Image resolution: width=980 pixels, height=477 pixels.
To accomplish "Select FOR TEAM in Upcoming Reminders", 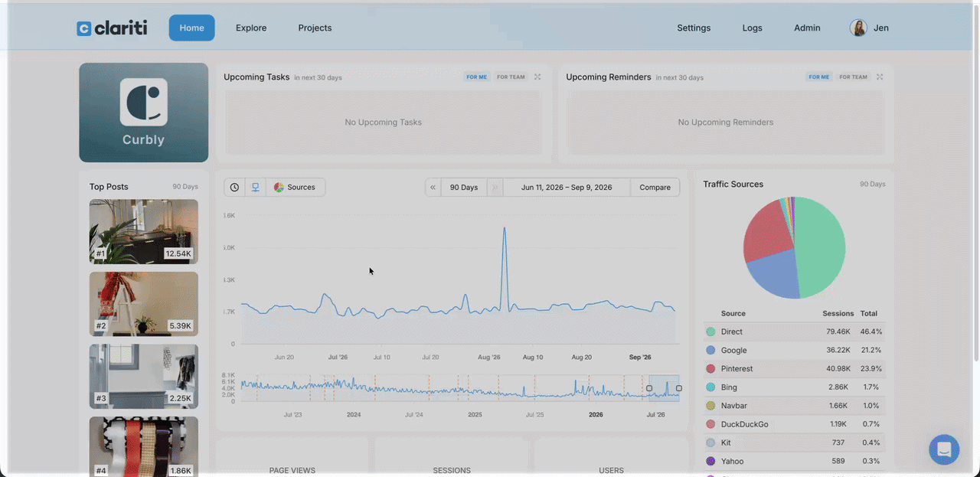I will [x=853, y=77].
